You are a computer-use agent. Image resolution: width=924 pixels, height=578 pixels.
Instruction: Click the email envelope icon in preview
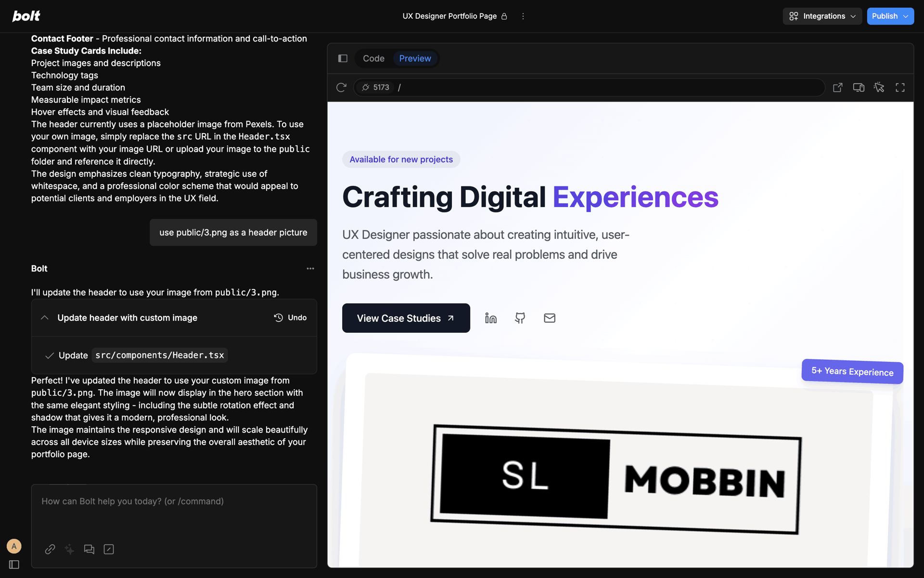click(550, 318)
